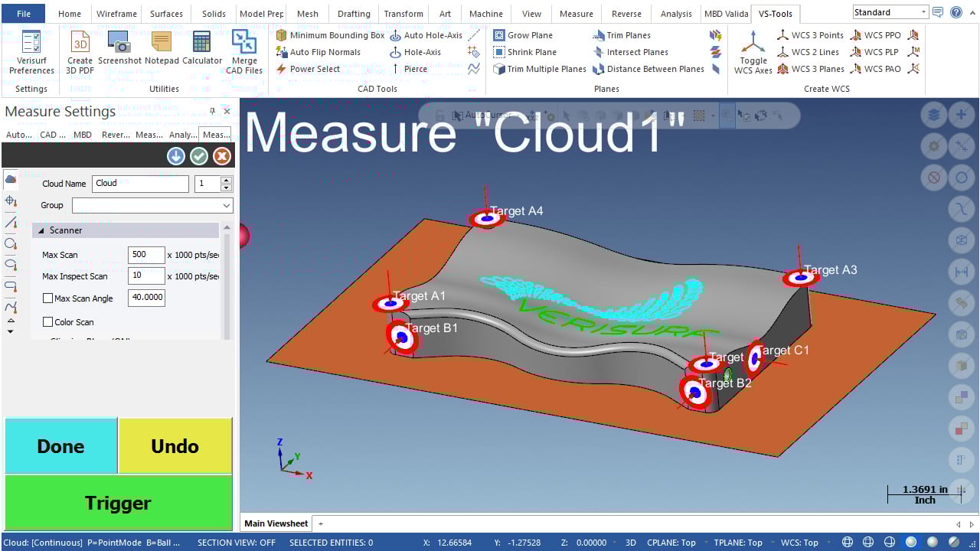Cancel with the orange X button
980x551 pixels.
point(222,156)
